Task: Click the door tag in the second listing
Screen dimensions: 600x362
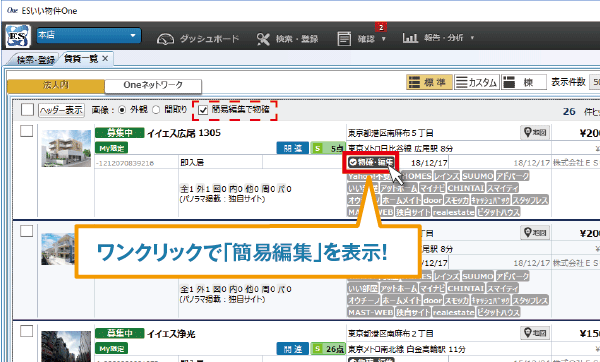Action: coord(432,300)
